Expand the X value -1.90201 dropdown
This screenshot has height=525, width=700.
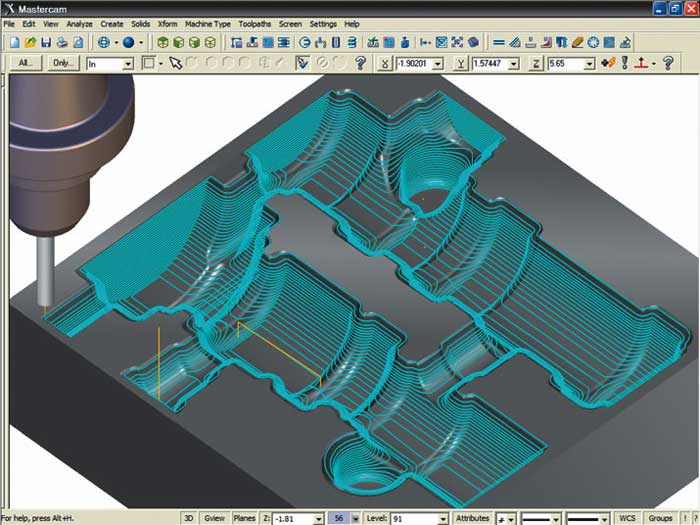pos(438,64)
